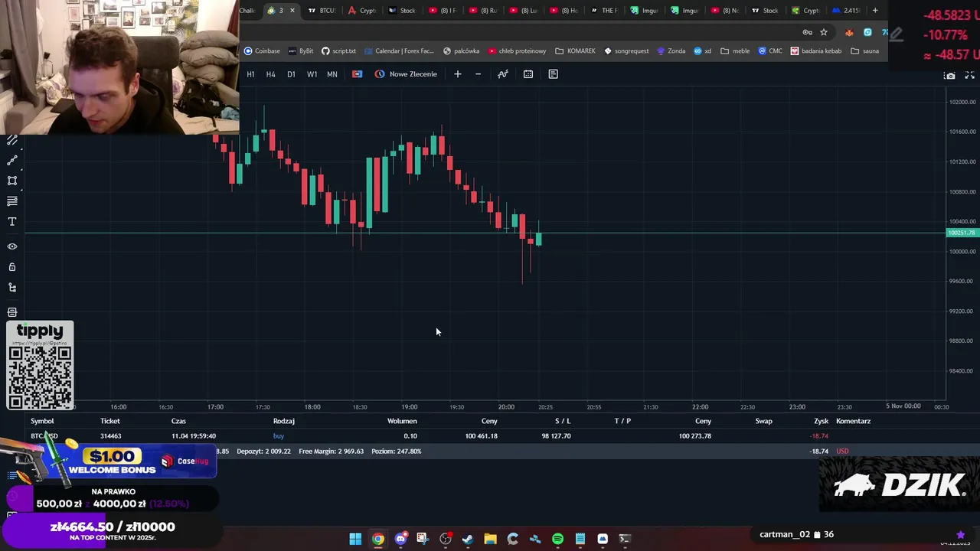Screen dimensions: 980x551
Task: Open script.txt GitHub bookmark
Action: coord(338,51)
